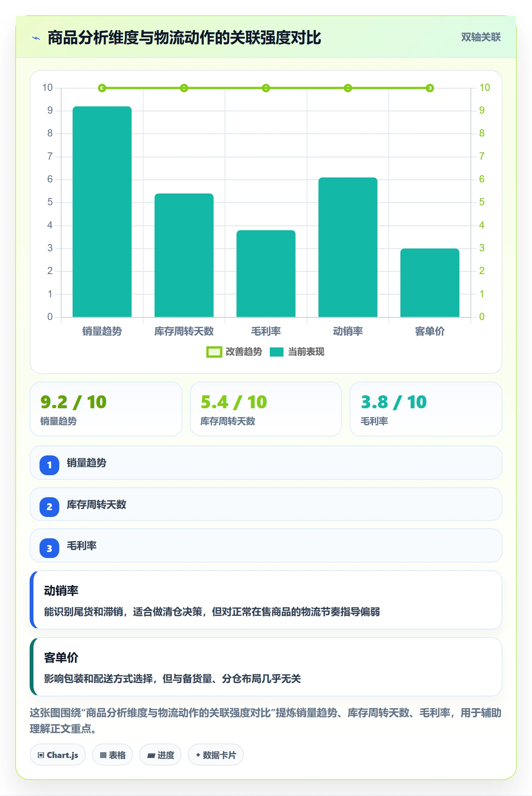Click the right axis green value 0
The width and height of the screenshot is (532, 796).
(482, 317)
